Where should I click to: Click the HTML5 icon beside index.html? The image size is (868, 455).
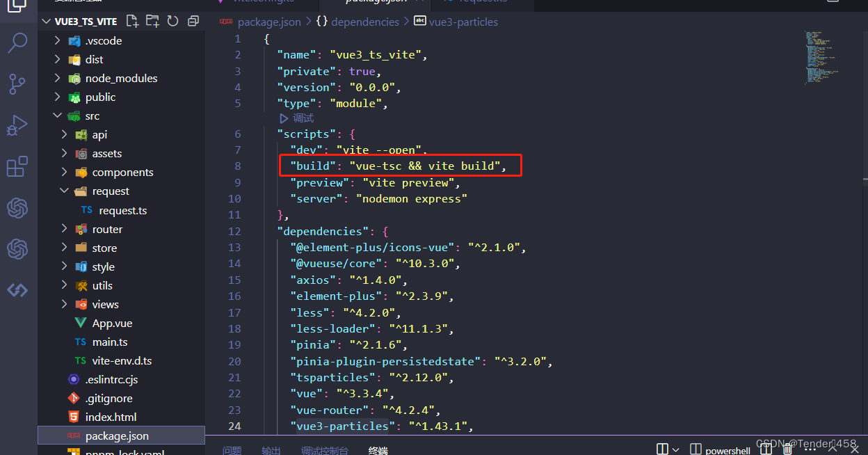(x=74, y=417)
